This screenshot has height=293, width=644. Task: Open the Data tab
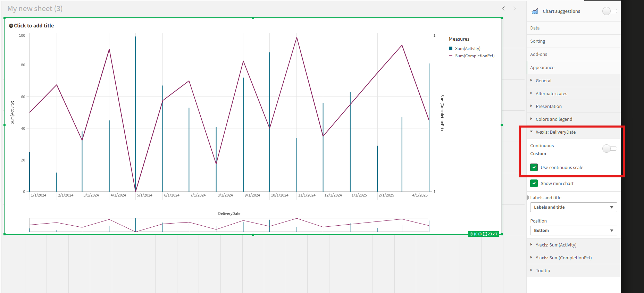[x=574, y=28]
